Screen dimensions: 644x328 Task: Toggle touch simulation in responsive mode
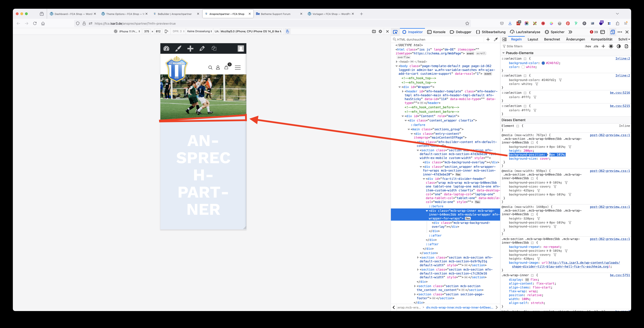point(287,32)
